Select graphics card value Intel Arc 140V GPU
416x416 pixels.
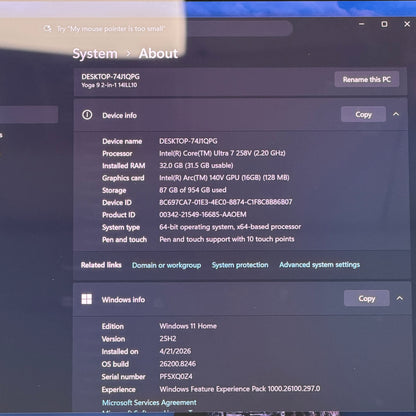(x=224, y=178)
